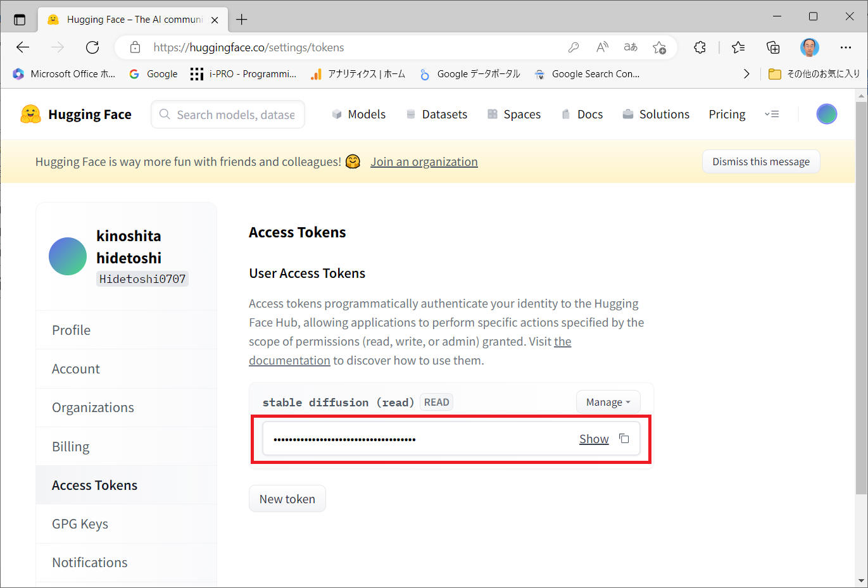
Task: Select Organizations in the settings sidebar
Action: (x=126, y=408)
